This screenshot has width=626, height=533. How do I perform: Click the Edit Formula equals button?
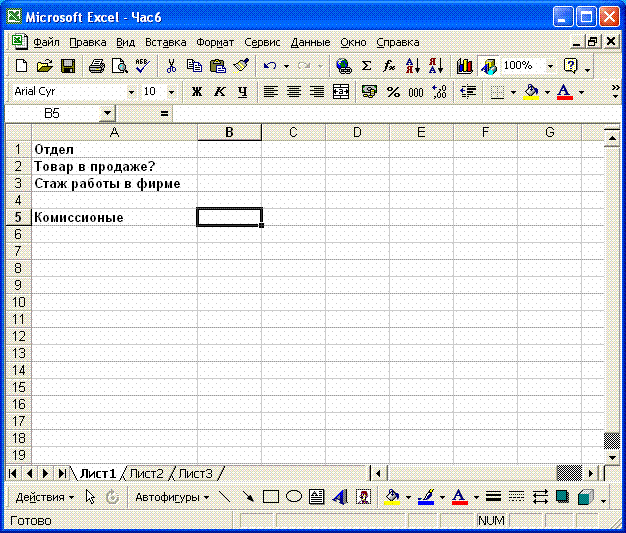click(164, 114)
